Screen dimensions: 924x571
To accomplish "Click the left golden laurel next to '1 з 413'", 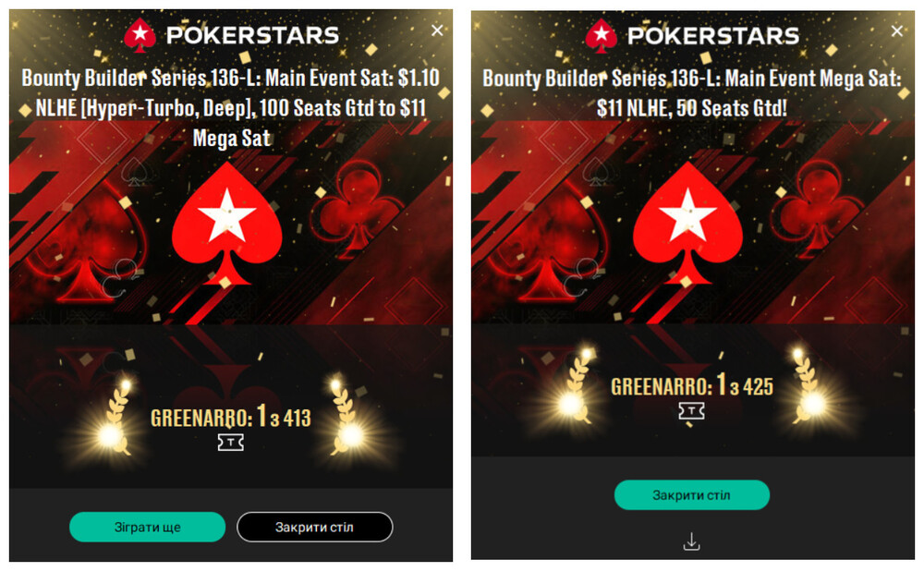I will 116,419.
